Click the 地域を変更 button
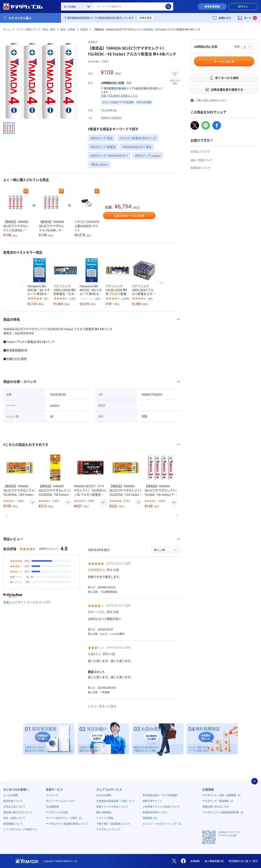Screen dimensions: 261x868 (x=146, y=18)
